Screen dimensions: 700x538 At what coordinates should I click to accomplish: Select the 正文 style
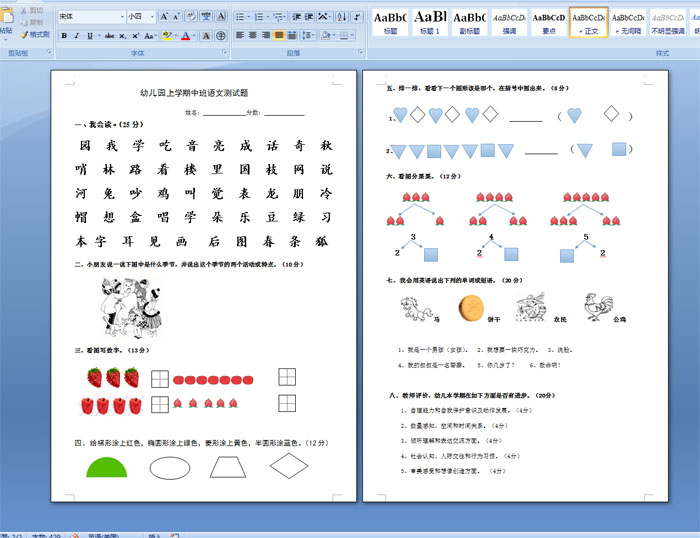588,22
